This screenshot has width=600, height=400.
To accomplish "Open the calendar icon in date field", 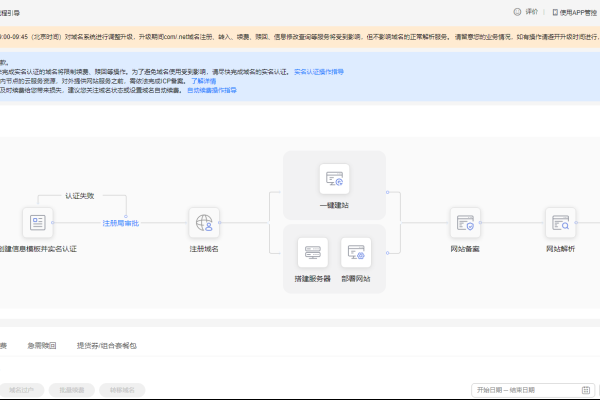I will pyautogui.click(x=585, y=390).
